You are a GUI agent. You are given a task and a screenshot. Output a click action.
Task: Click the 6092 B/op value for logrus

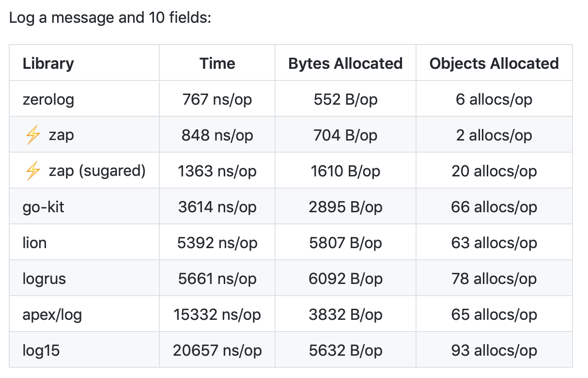pos(345,279)
